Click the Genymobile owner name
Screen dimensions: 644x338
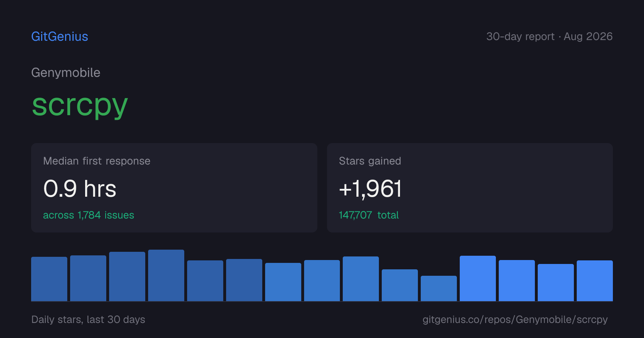tap(66, 73)
